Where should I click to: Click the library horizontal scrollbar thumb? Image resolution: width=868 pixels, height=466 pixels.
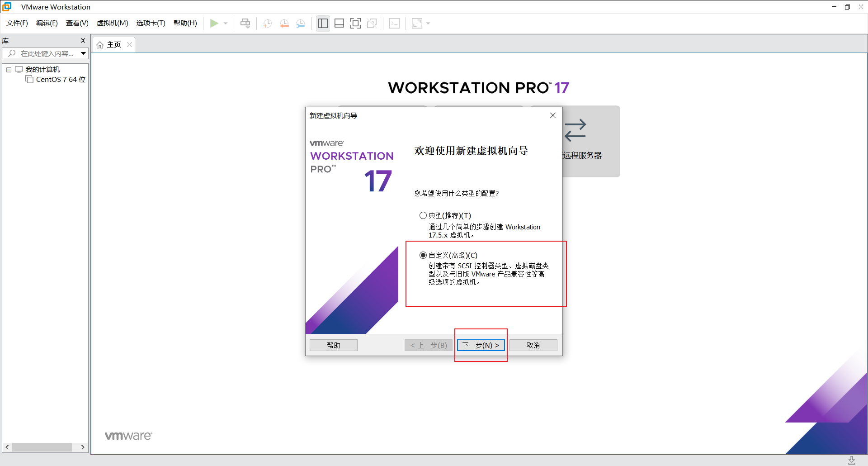click(x=42, y=447)
